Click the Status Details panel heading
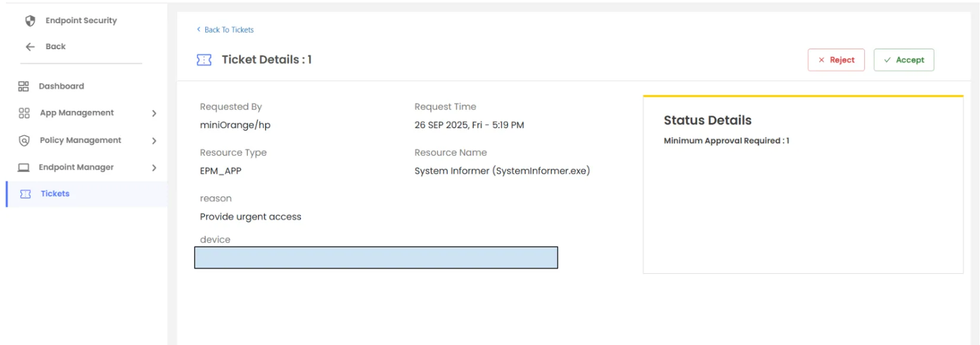Viewport: 980px width, 345px height. (x=707, y=120)
